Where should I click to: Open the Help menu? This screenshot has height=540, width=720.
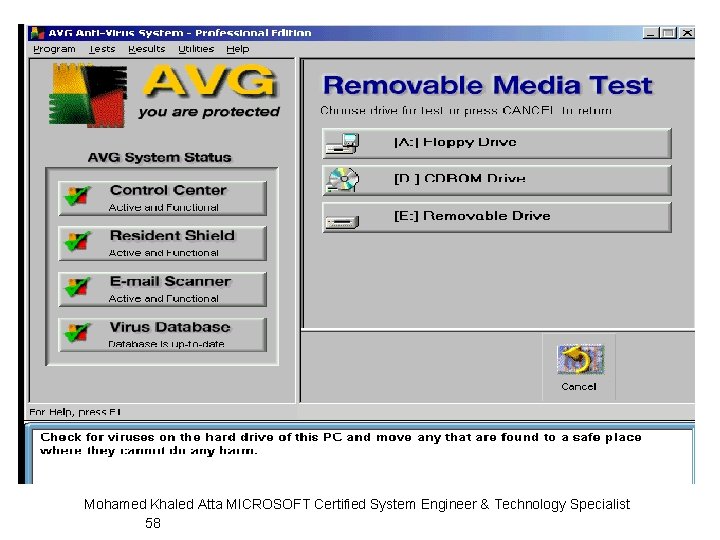238,49
